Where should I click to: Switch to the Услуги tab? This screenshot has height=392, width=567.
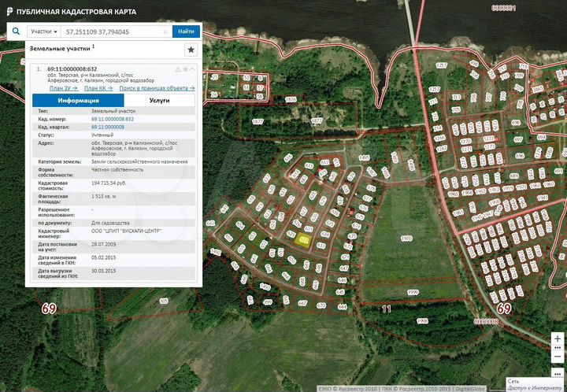click(x=159, y=101)
